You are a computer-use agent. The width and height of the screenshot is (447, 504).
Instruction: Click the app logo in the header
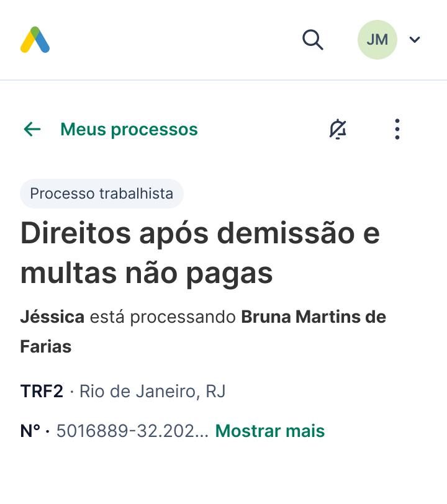point(35,40)
